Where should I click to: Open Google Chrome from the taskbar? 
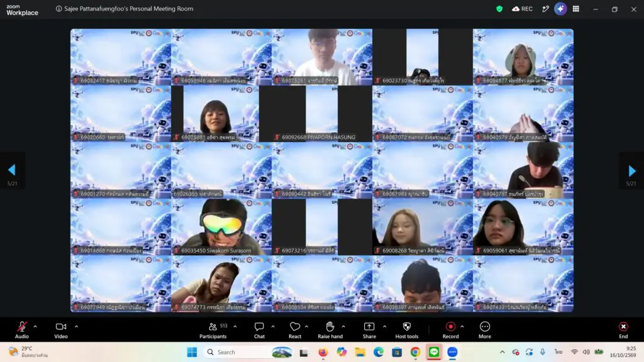tap(415, 352)
